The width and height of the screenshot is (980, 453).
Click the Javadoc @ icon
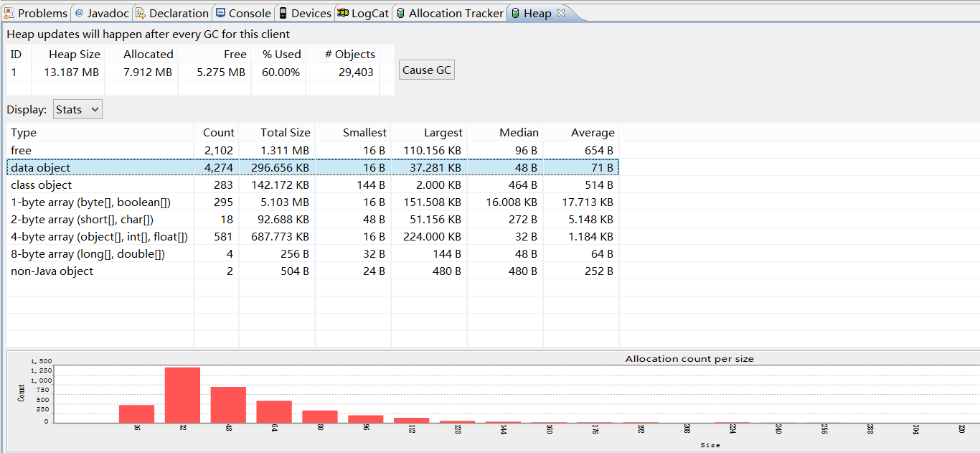coord(79,13)
